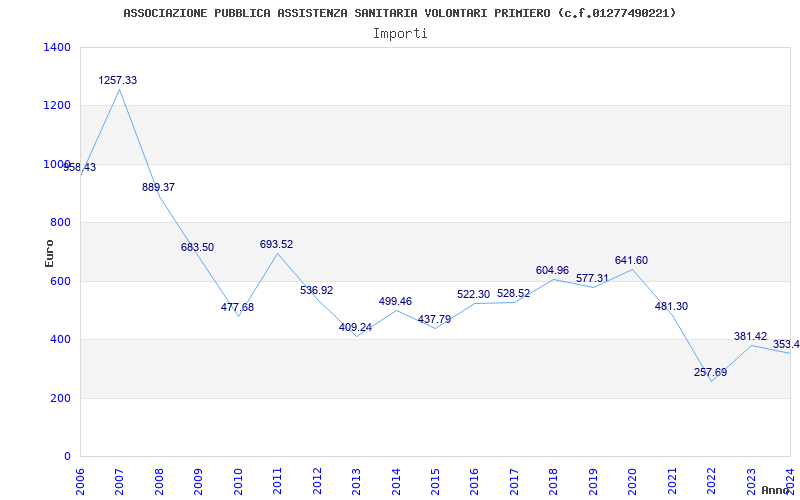This screenshot has width=800, height=500.
Task: Select the 381.42 data label
Action: click(751, 336)
